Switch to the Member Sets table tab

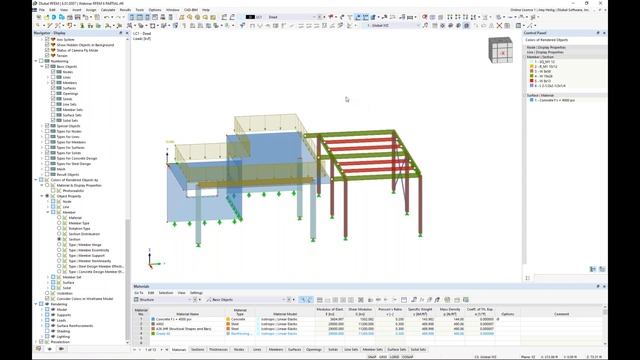[372, 350]
